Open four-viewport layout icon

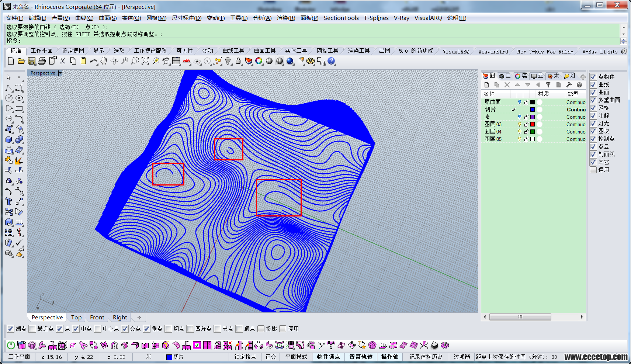point(176,61)
